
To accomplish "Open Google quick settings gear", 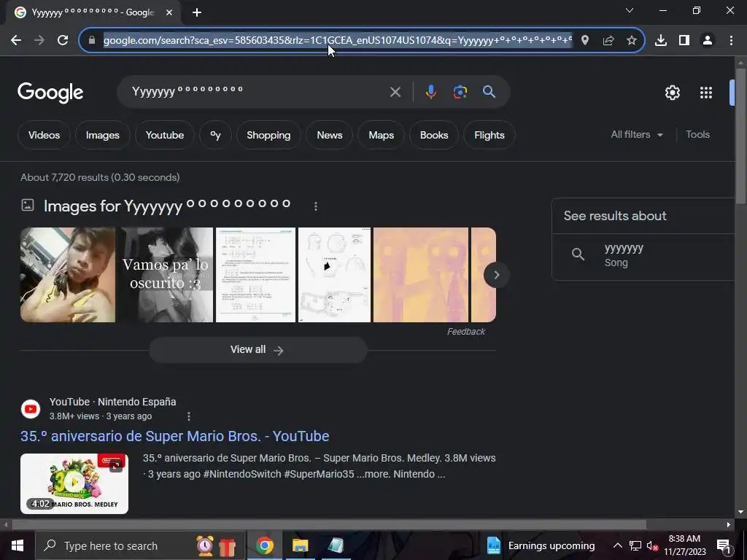I will (x=672, y=93).
